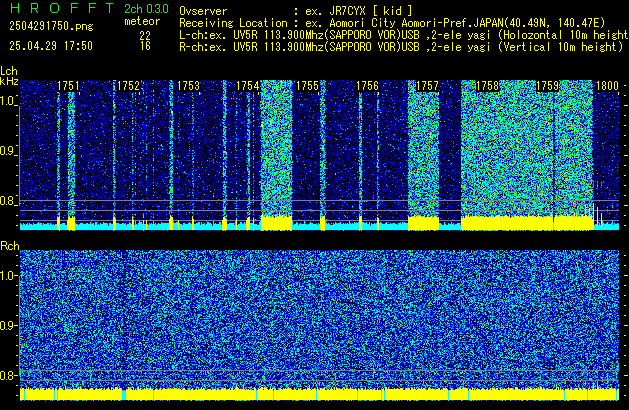Select the 1759 time marker
Viewport: 629px width, 410px height.
547,86
